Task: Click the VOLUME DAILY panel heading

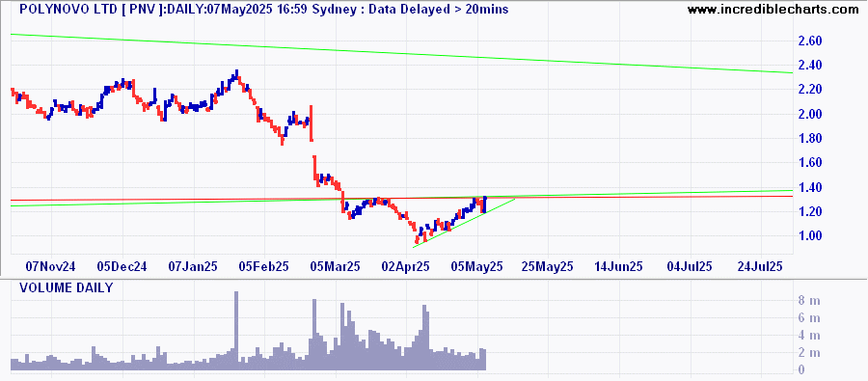Action: click(66, 288)
